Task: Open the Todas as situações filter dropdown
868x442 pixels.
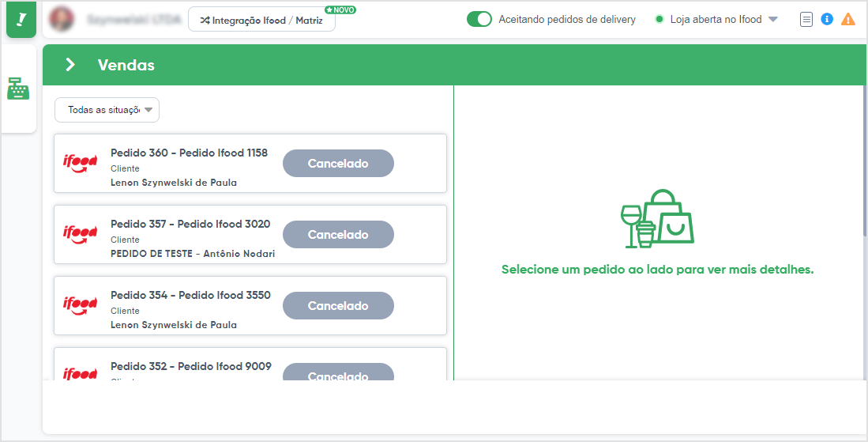Action: point(107,110)
